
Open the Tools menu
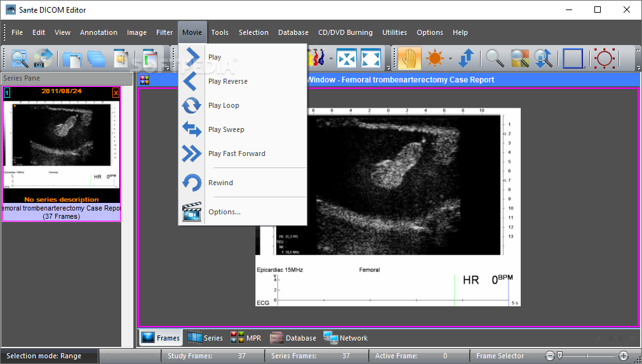click(220, 32)
